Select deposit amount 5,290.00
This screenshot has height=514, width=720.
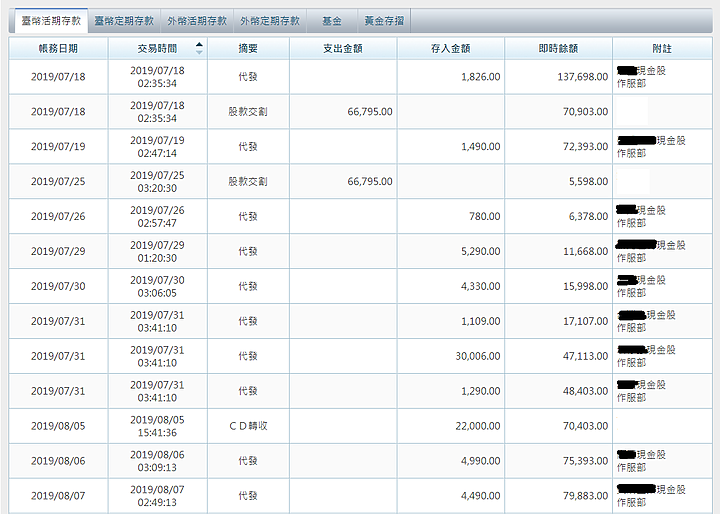click(x=481, y=251)
